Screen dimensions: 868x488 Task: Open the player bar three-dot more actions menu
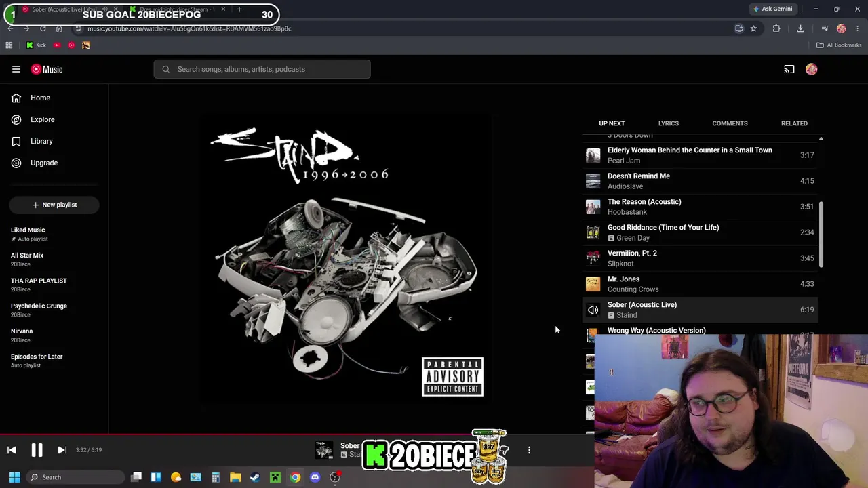pyautogui.click(x=529, y=450)
